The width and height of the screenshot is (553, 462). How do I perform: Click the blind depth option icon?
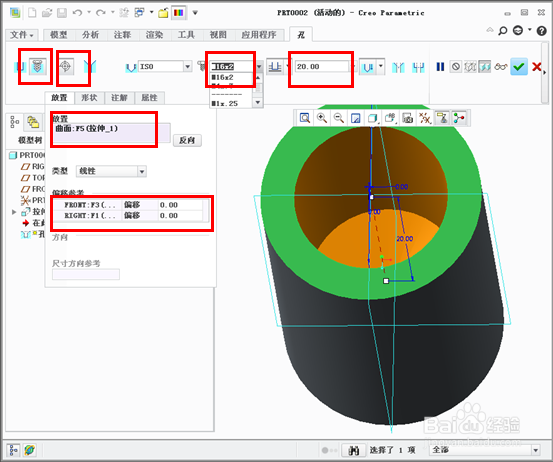275,66
